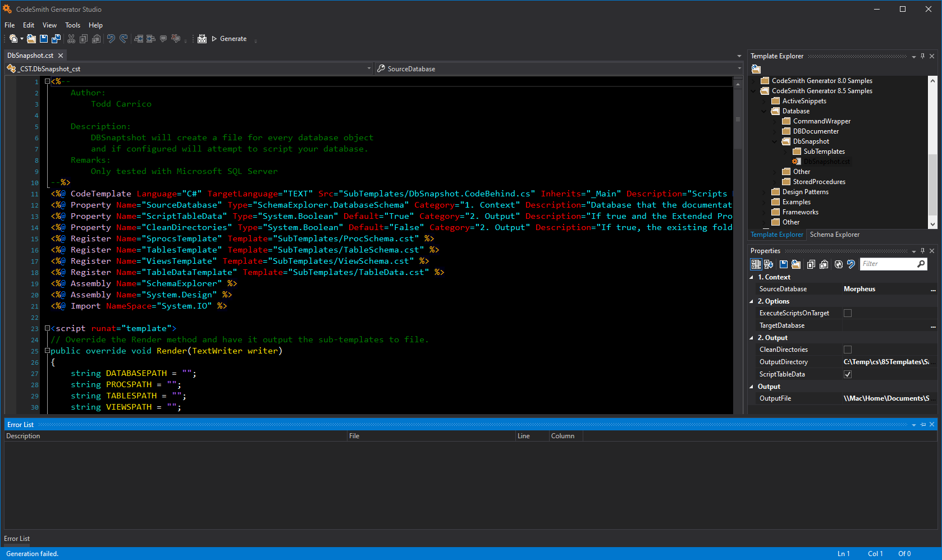Screen dimensions: 942x560
Task: Cut selection using the Cut toolbar icon
Action: coord(71,39)
